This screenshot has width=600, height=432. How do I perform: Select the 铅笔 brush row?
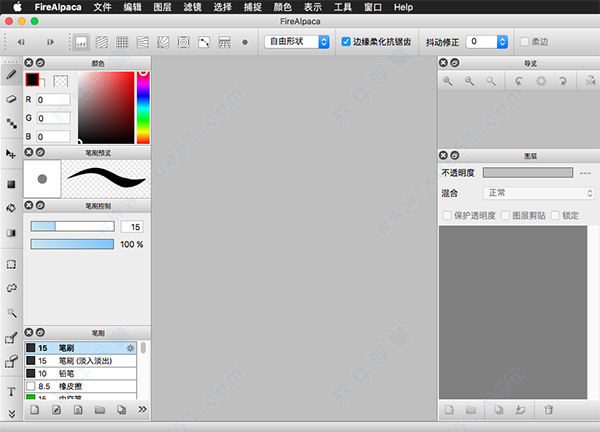tap(80, 373)
